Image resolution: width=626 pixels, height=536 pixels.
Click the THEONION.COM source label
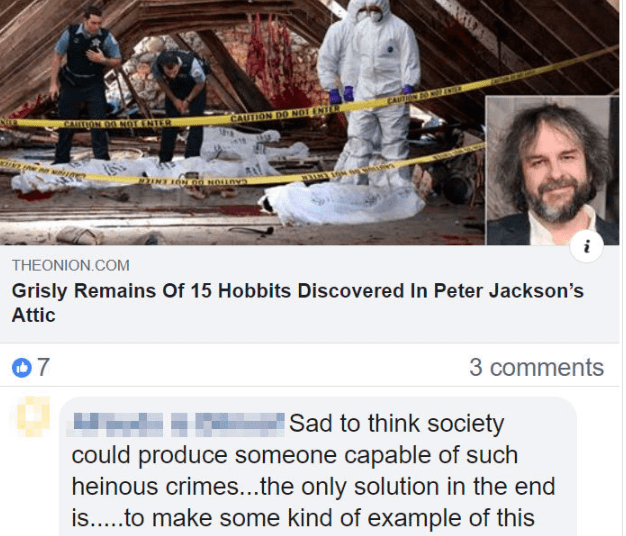click(x=71, y=265)
